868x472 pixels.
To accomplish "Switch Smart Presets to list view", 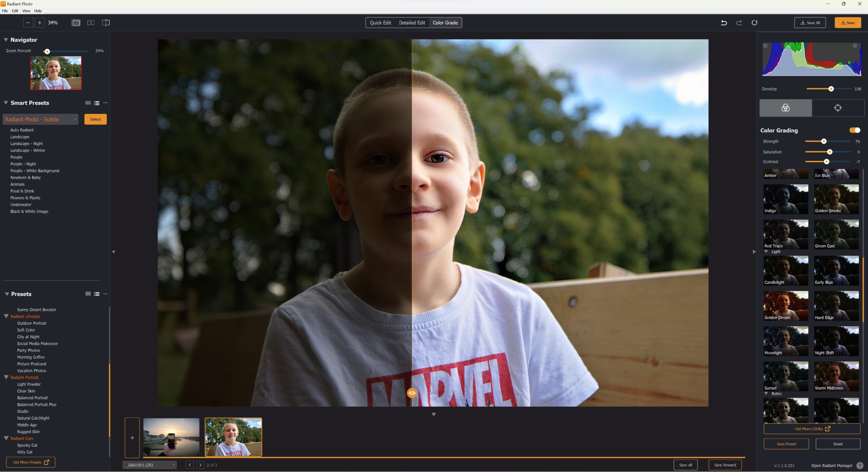I will pyautogui.click(x=97, y=103).
